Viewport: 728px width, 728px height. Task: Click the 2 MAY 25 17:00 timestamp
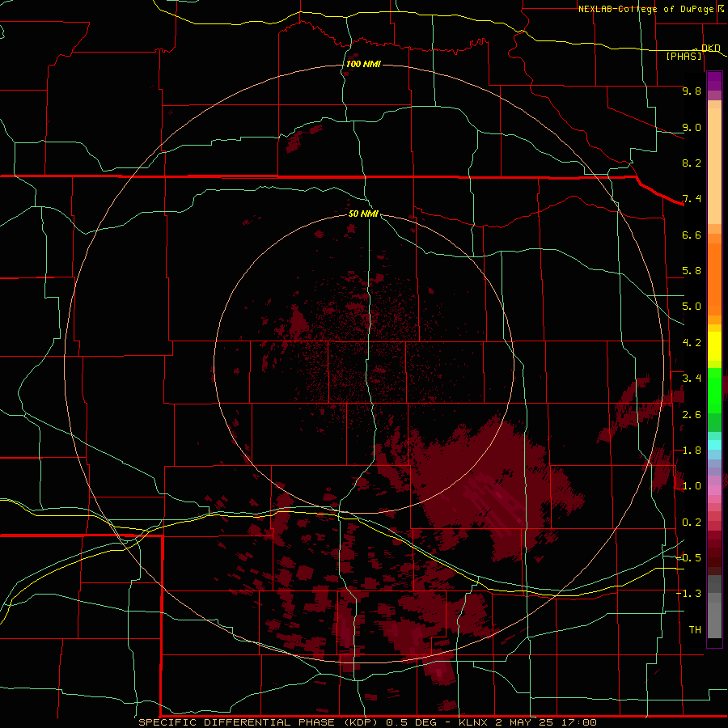548,722
